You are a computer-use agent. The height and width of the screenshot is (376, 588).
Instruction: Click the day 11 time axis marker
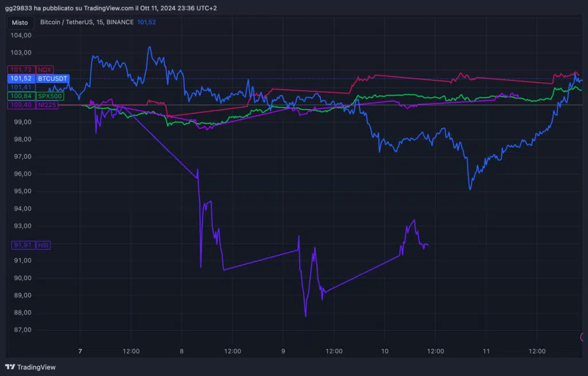coord(486,351)
